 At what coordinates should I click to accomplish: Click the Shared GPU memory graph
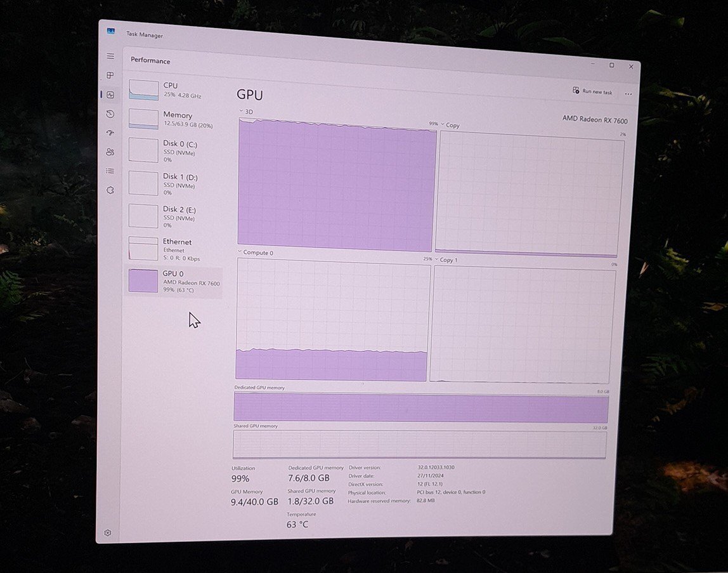[x=420, y=444]
